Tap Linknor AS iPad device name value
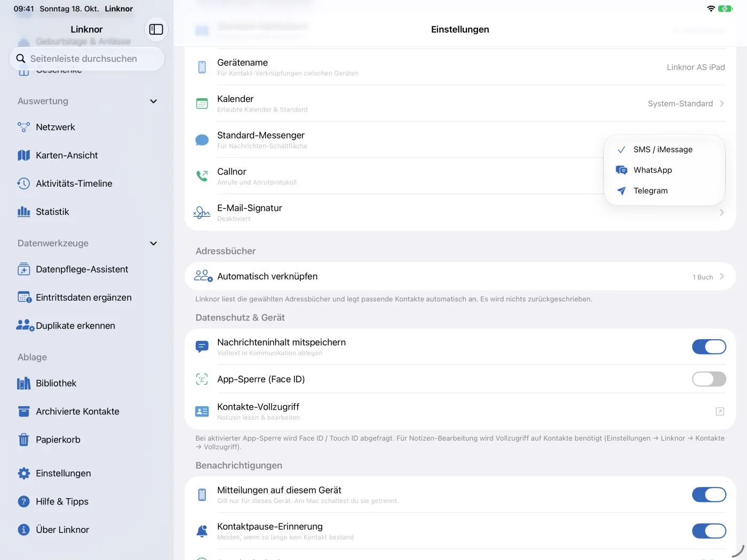Image resolution: width=747 pixels, height=560 pixels. click(x=696, y=67)
